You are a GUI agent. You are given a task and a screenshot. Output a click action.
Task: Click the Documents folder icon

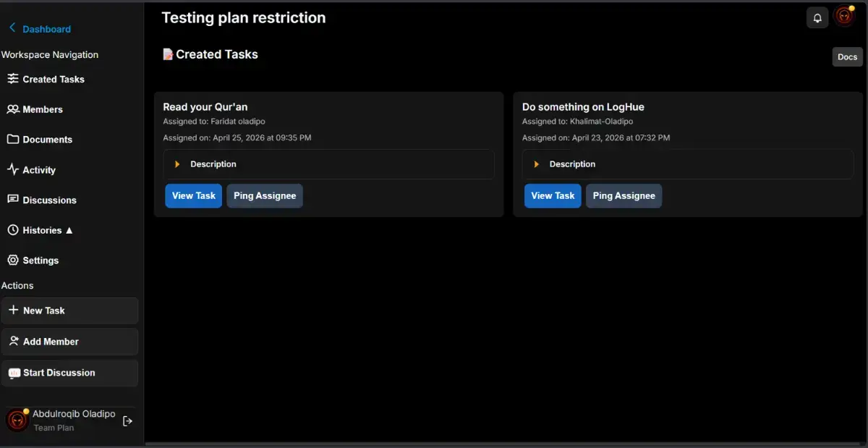point(13,139)
